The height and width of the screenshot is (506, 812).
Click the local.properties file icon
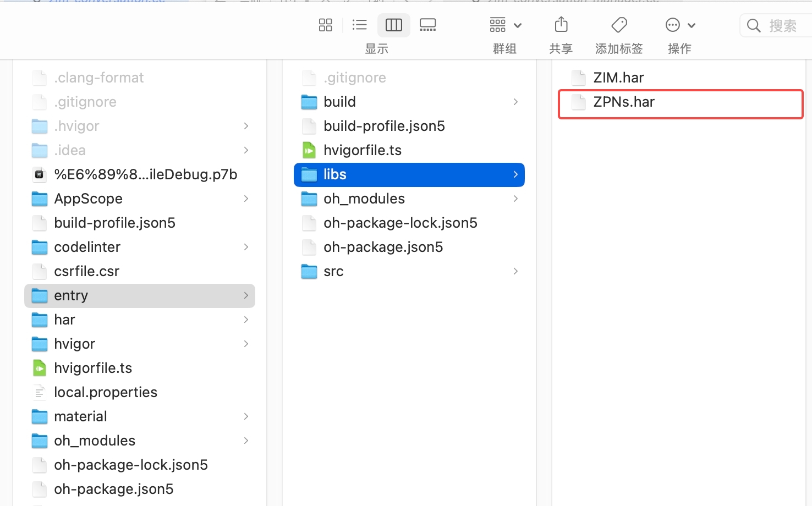[x=40, y=392]
